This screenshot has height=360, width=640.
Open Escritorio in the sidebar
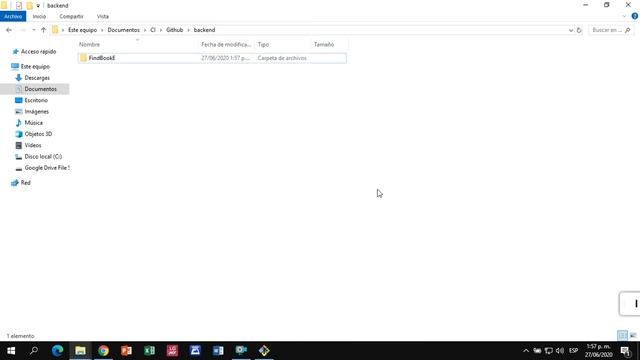36,100
